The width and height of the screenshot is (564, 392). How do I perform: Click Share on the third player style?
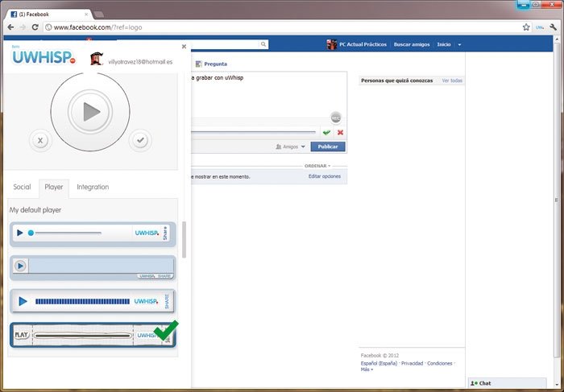tap(167, 301)
